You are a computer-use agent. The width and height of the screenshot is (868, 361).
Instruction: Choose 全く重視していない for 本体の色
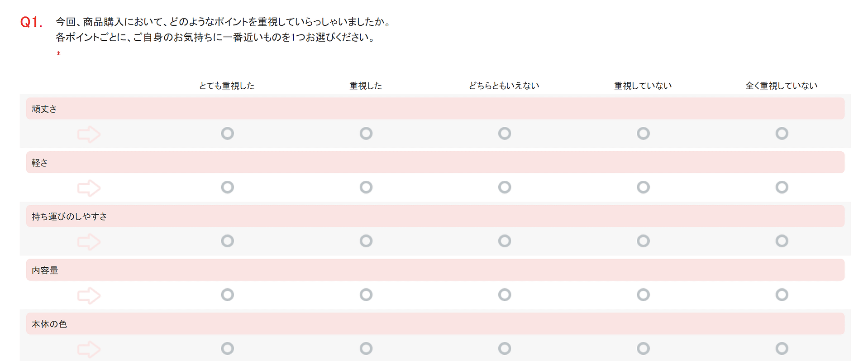click(x=782, y=348)
